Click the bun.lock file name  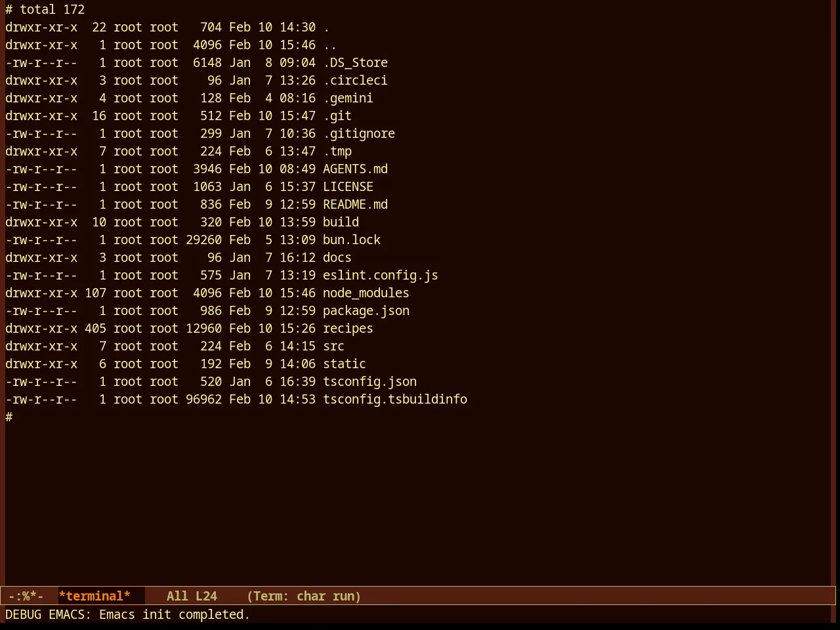pos(352,240)
